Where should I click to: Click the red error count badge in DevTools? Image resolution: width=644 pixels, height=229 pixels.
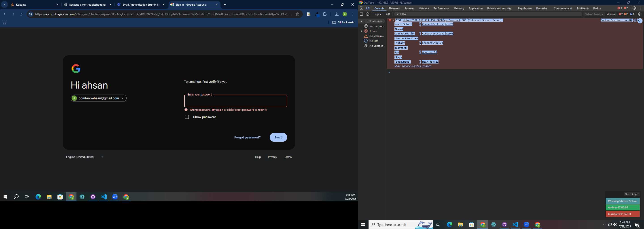click(619, 8)
